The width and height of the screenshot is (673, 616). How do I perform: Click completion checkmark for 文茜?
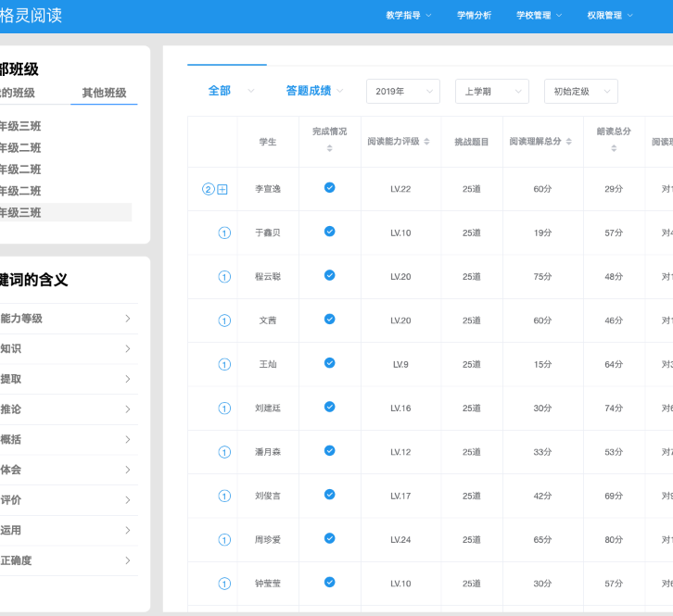330,320
